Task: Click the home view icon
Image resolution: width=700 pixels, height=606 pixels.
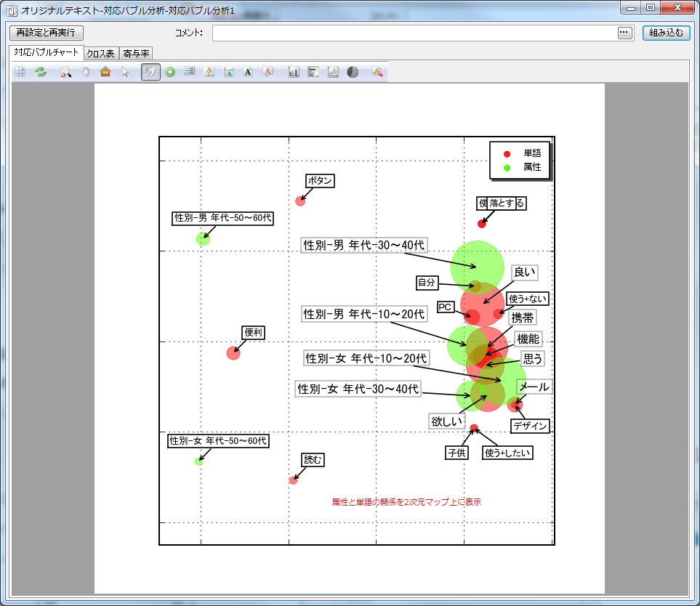Action: tap(105, 72)
